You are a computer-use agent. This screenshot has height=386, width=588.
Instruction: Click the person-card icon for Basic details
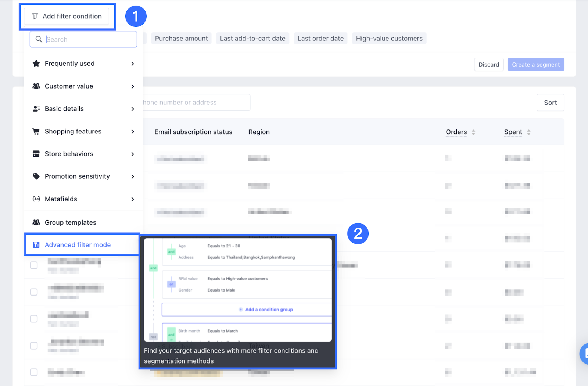point(36,109)
